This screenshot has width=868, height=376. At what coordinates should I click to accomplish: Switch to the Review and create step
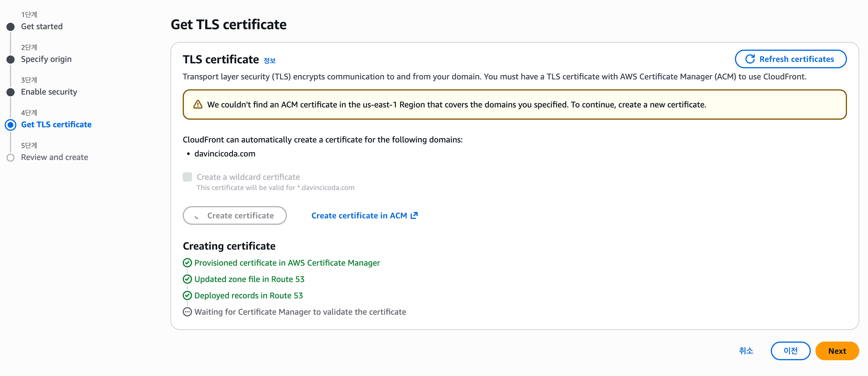point(54,157)
